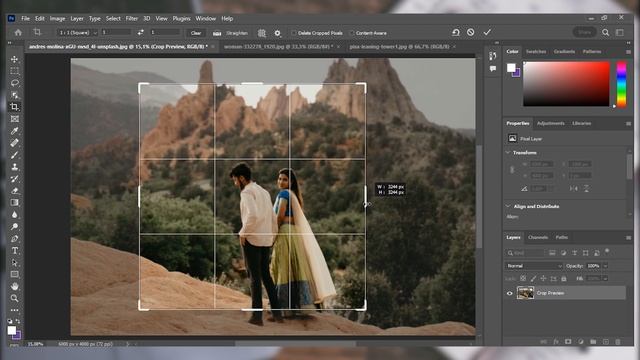This screenshot has height=360, width=640.
Task: Add a layer mask
Action: click(x=568, y=342)
